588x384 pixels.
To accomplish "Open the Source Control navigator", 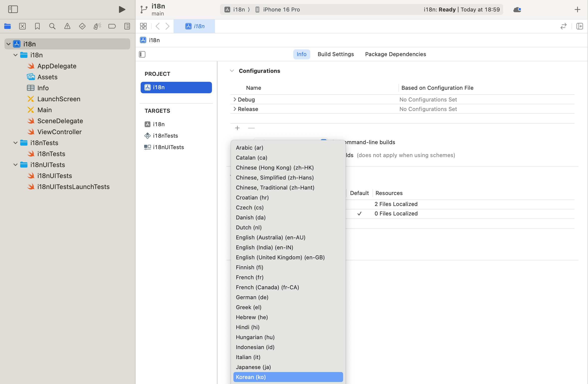I will [x=22, y=26].
